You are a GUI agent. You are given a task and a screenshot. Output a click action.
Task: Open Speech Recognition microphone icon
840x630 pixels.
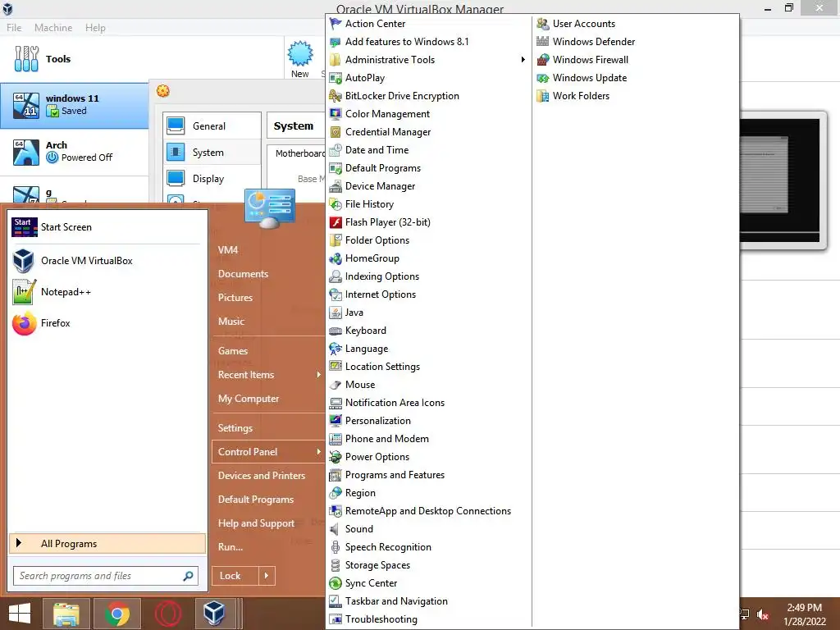(336, 547)
